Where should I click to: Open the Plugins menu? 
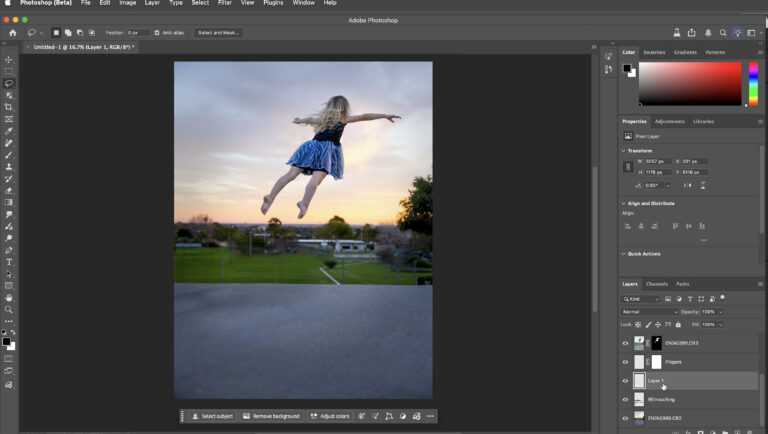[273, 3]
